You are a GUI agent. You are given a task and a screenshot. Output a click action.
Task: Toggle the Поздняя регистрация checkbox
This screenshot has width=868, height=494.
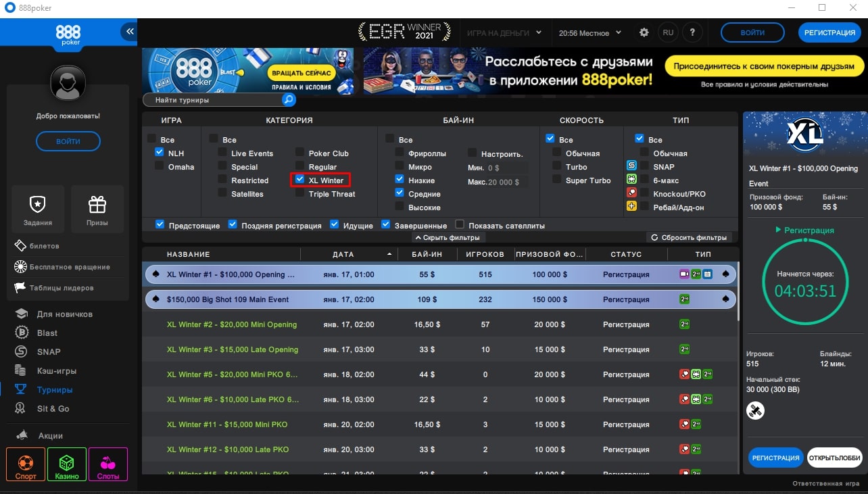point(233,224)
